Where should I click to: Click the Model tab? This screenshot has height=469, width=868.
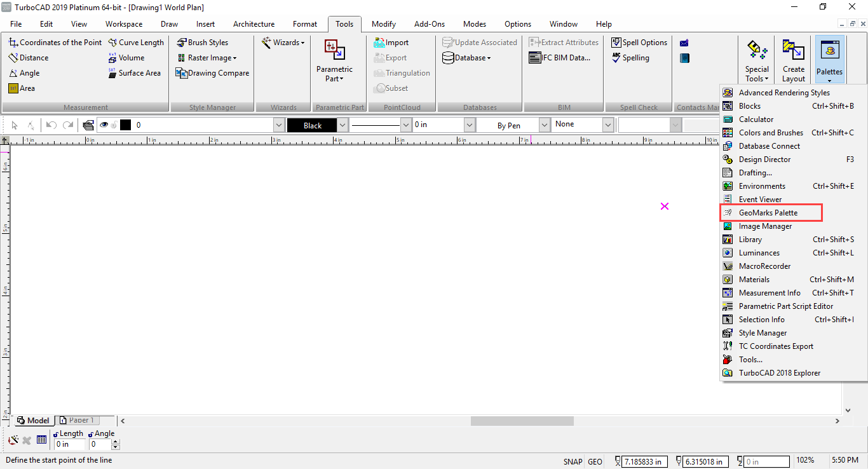(33, 420)
